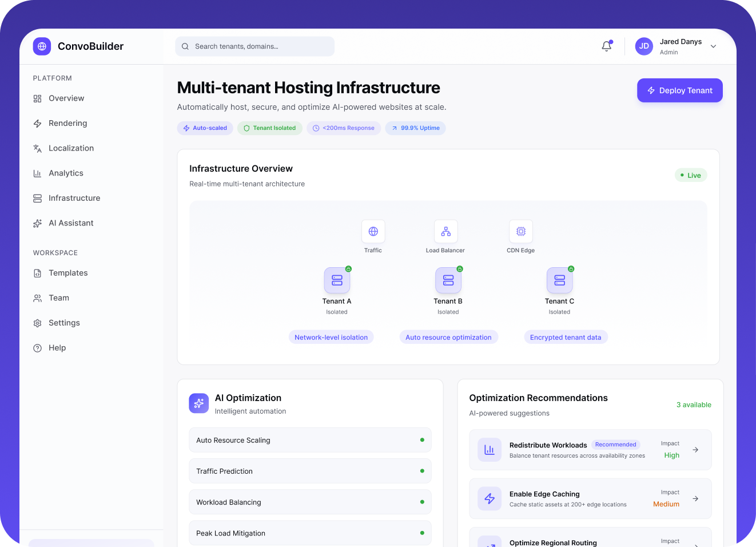This screenshot has width=756, height=547.
Task: Toggle Auto Resource Scaling status row
Action: (310, 440)
